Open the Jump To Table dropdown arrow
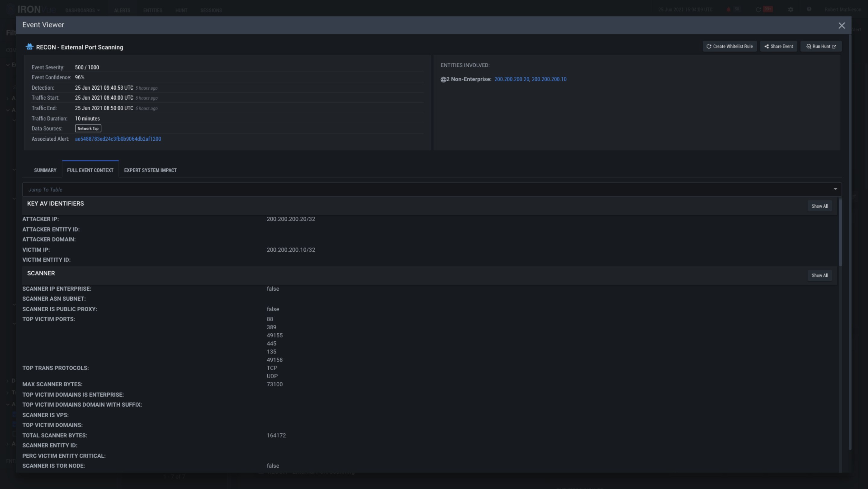The height and width of the screenshot is (489, 868). pyautogui.click(x=835, y=189)
